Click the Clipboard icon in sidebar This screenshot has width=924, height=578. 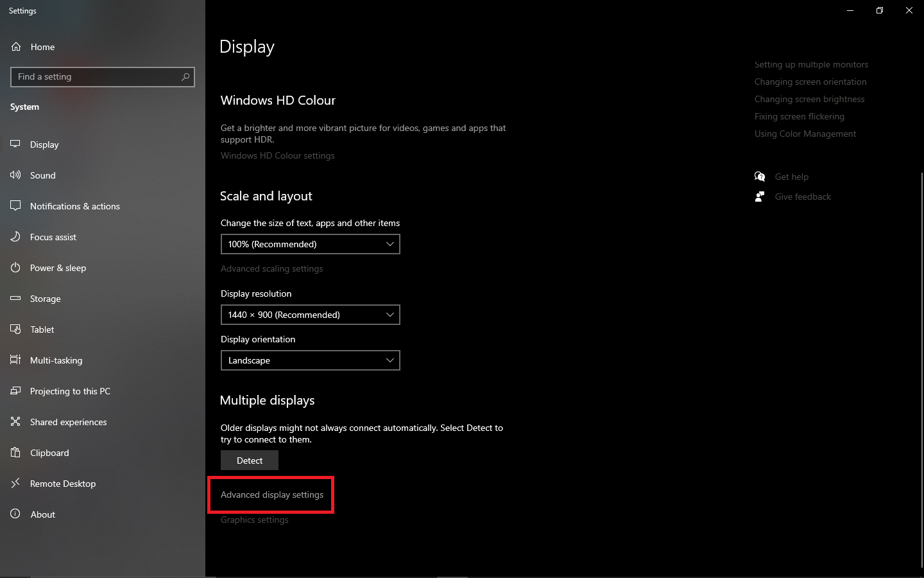[x=15, y=453]
